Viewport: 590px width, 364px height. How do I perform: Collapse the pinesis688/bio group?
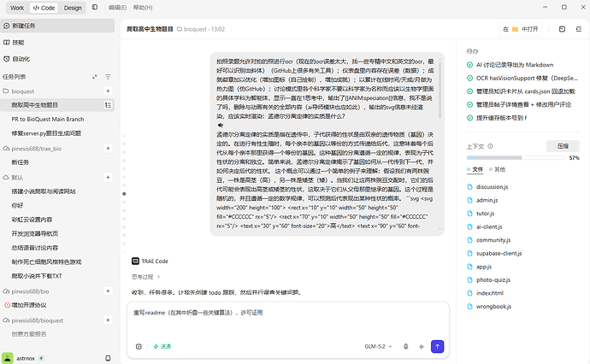coord(26,291)
